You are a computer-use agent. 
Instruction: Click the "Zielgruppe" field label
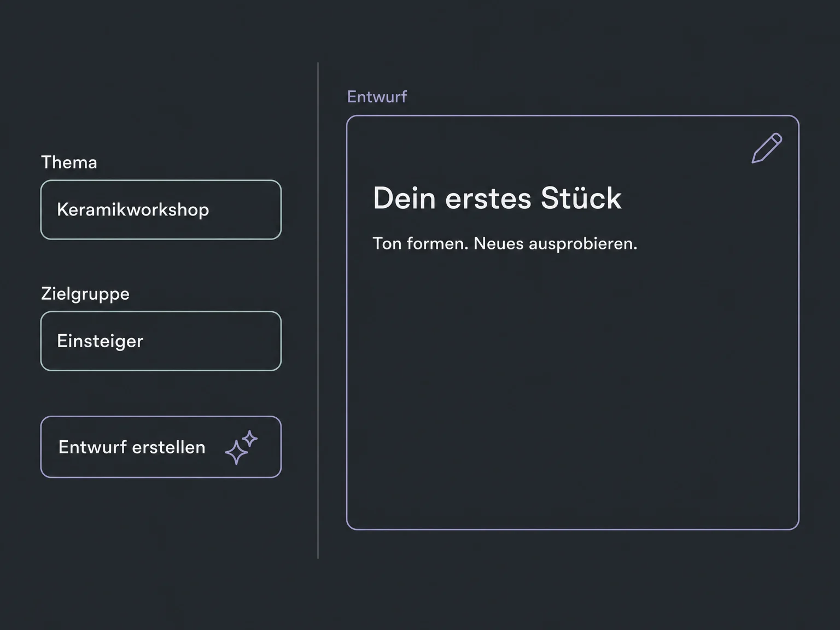pos(85,294)
